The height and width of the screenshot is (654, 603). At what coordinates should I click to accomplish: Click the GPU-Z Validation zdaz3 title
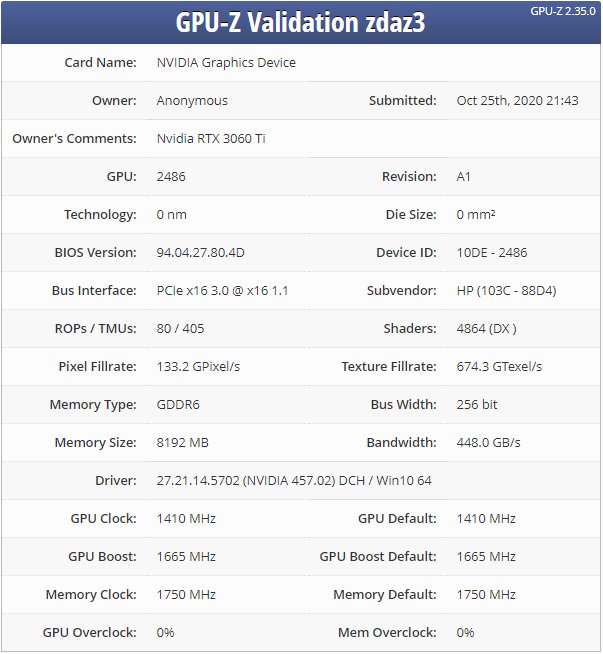click(x=300, y=22)
